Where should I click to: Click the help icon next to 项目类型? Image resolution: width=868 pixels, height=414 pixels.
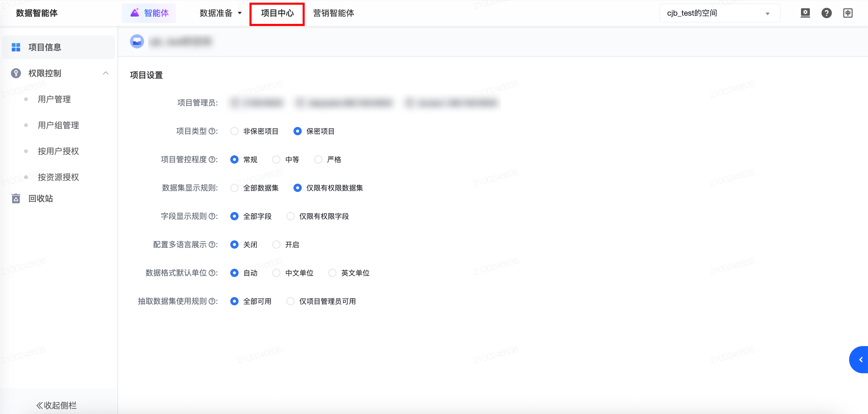(x=212, y=131)
